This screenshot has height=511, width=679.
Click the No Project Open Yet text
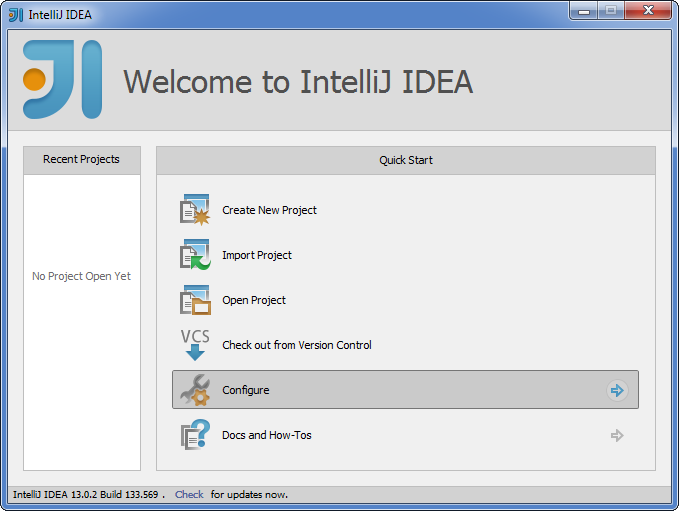(x=81, y=276)
